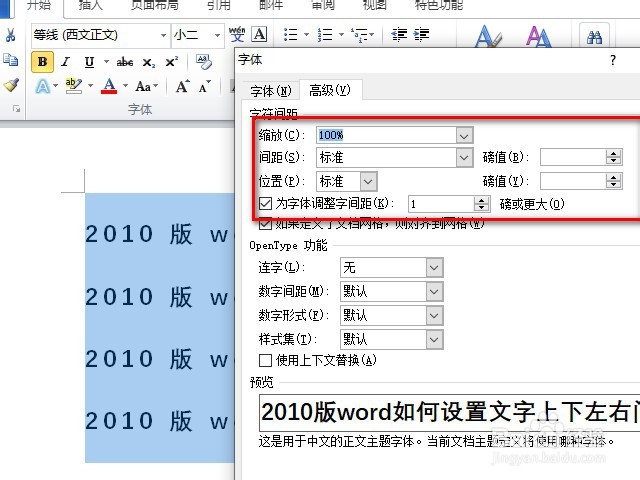Open the font size dropdown
Image resolution: width=640 pixels, height=480 pixels.
[218, 35]
